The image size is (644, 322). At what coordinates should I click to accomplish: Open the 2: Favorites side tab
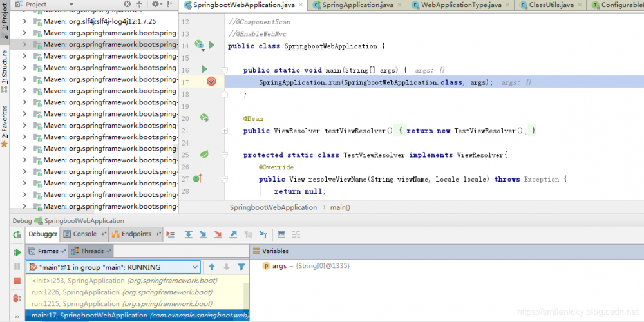coord(5,126)
